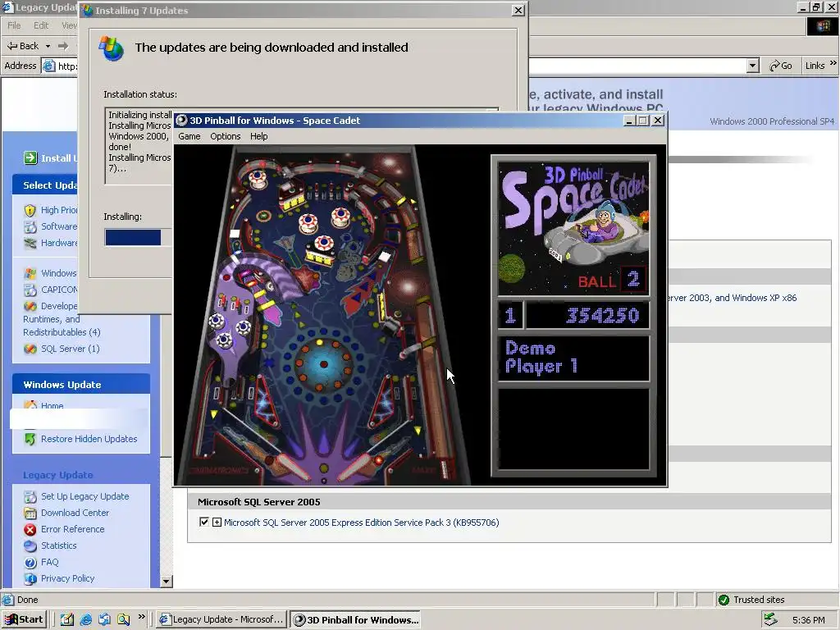Open the Game menu in 3D Pinball
Viewport: 840px width, 630px height.
tap(189, 137)
